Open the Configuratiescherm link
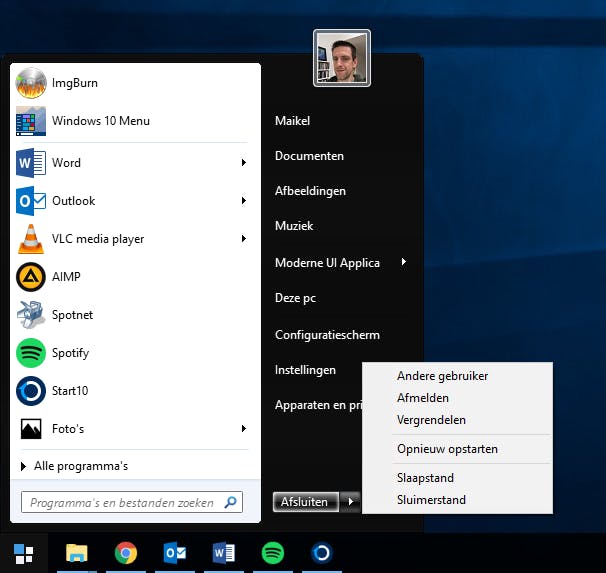Image resolution: width=606 pixels, height=573 pixels. pos(327,335)
